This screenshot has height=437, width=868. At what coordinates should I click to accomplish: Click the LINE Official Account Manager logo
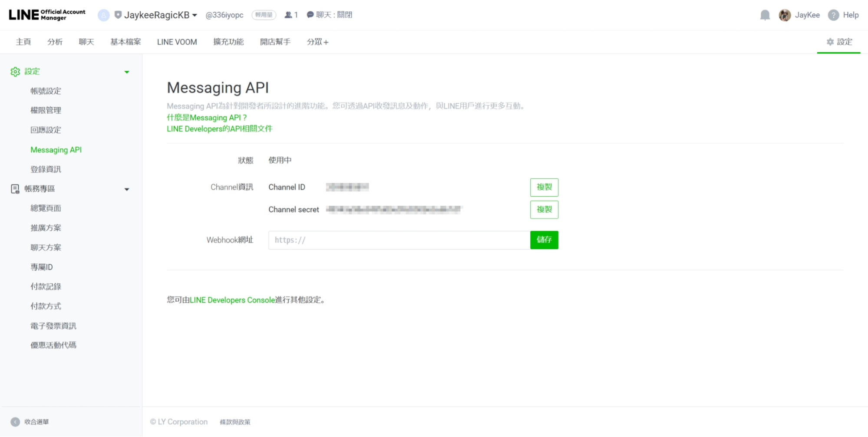click(47, 15)
